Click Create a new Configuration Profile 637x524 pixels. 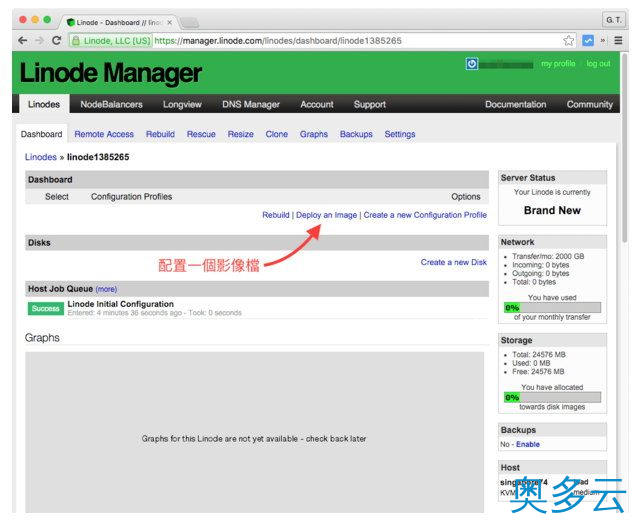(425, 215)
